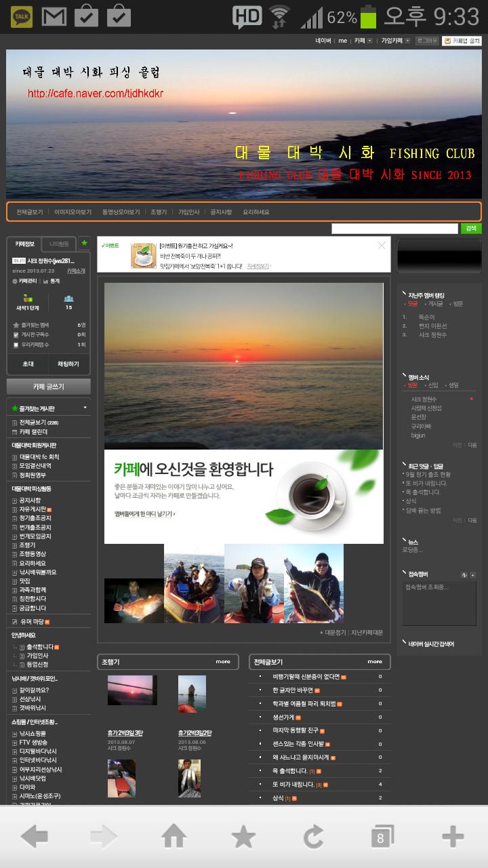Collapse the 즐겨찾는 게시판 arrow
This screenshot has width=488, height=868.
(85, 408)
